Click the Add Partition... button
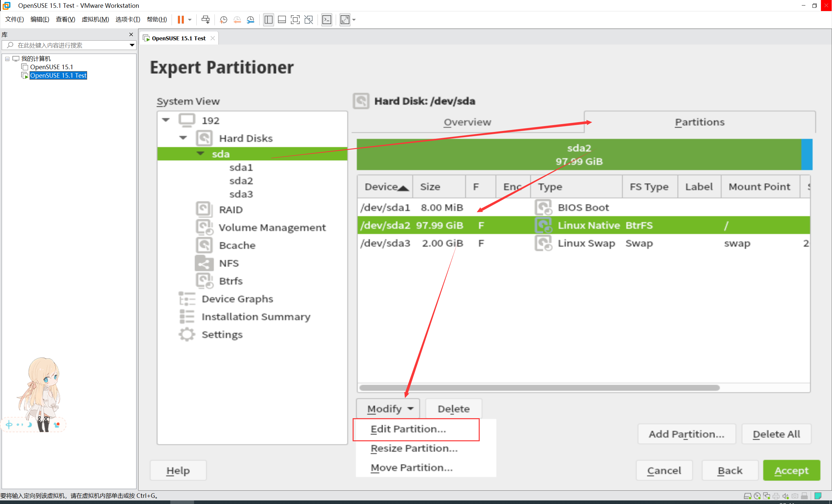The width and height of the screenshot is (832, 504). point(686,434)
